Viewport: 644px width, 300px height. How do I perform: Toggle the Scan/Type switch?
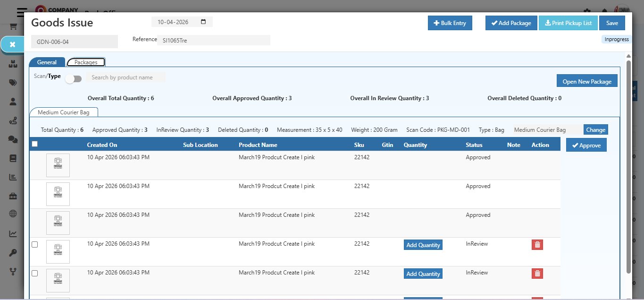[x=73, y=78]
